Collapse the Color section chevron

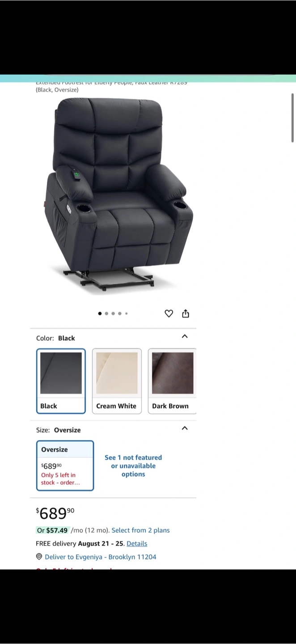(x=185, y=336)
